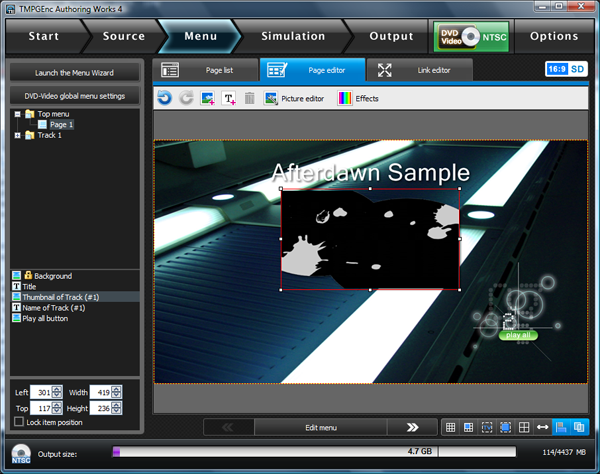Click the Width value stepper arrows
Image resolution: width=600 pixels, height=474 pixels.
[116, 392]
